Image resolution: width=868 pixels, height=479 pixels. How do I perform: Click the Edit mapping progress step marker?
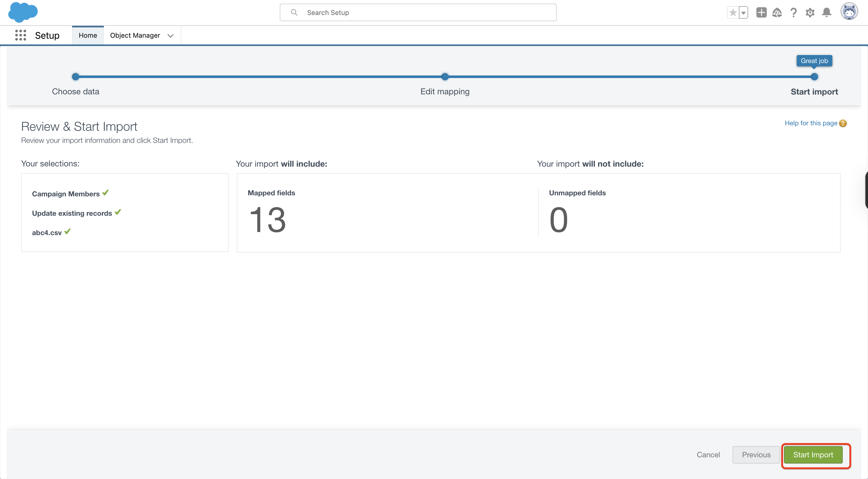pos(445,77)
